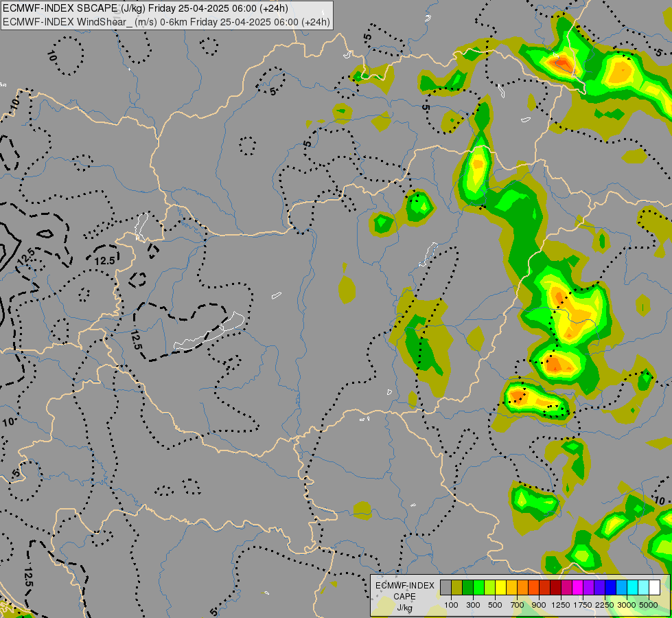Click the gray swatch in the CAPE legend

pos(445,588)
